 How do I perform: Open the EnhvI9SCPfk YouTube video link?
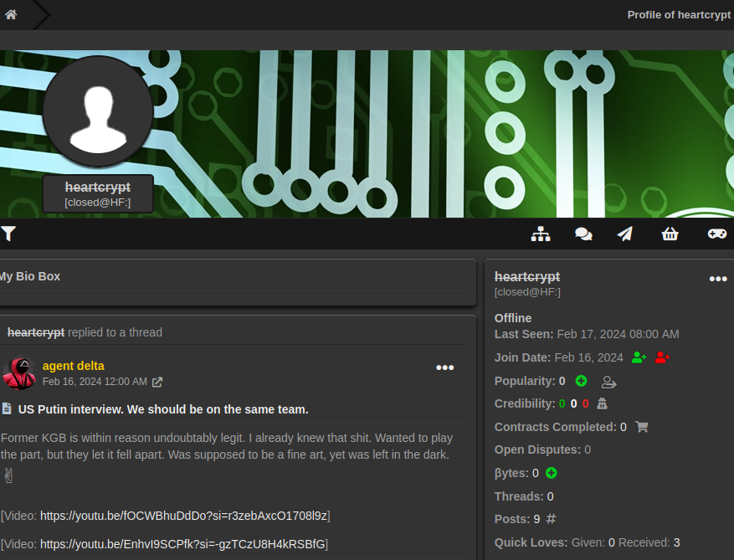pos(182,544)
